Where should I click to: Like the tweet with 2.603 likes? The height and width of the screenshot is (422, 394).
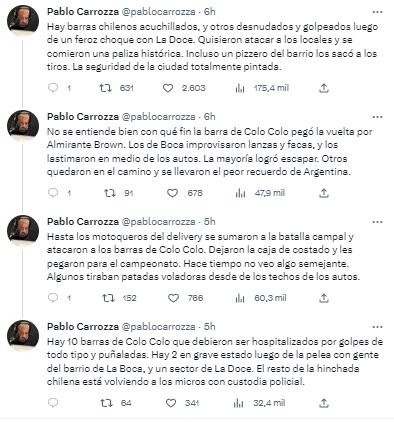(x=168, y=88)
